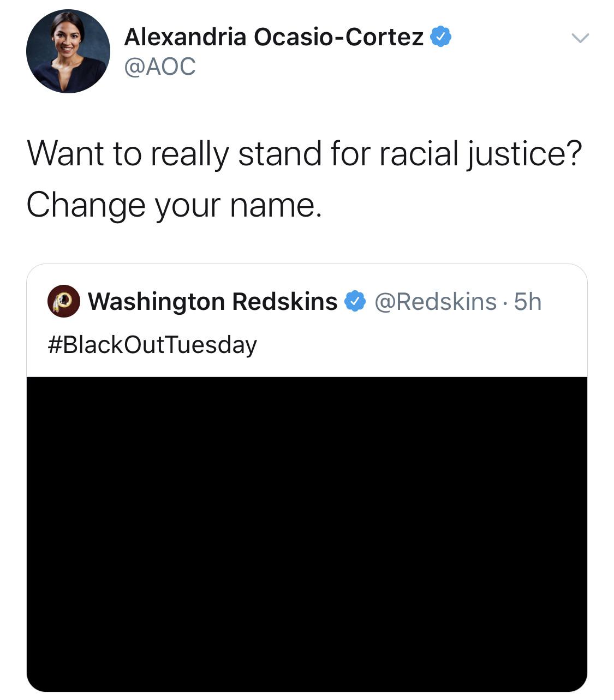
Task: Click the Washington Redskins display name
Action: tap(213, 300)
